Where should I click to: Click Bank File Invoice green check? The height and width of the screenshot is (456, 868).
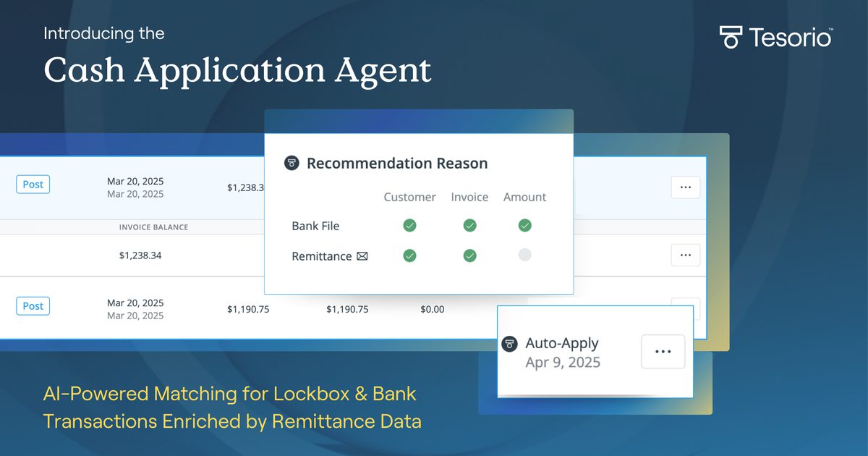point(469,226)
